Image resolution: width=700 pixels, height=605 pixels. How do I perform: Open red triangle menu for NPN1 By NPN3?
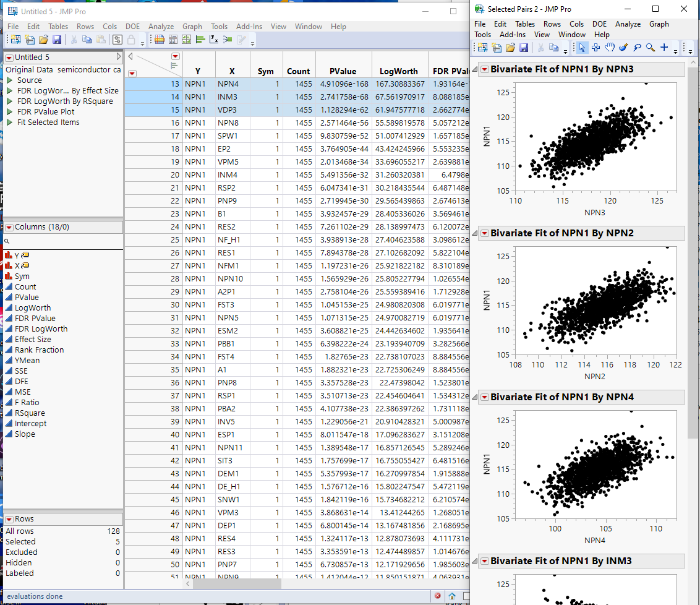484,69
